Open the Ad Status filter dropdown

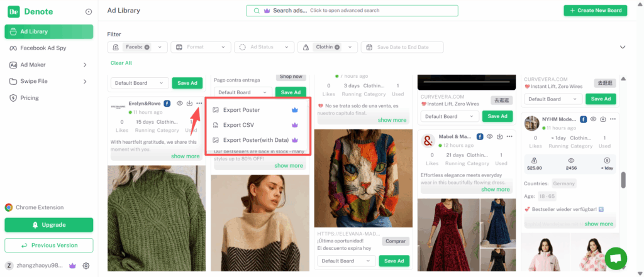pyautogui.click(x=264, y=47)
